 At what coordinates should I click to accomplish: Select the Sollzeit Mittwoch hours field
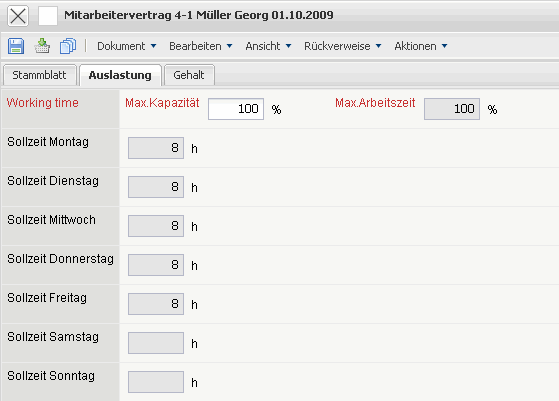coord(156,226)
